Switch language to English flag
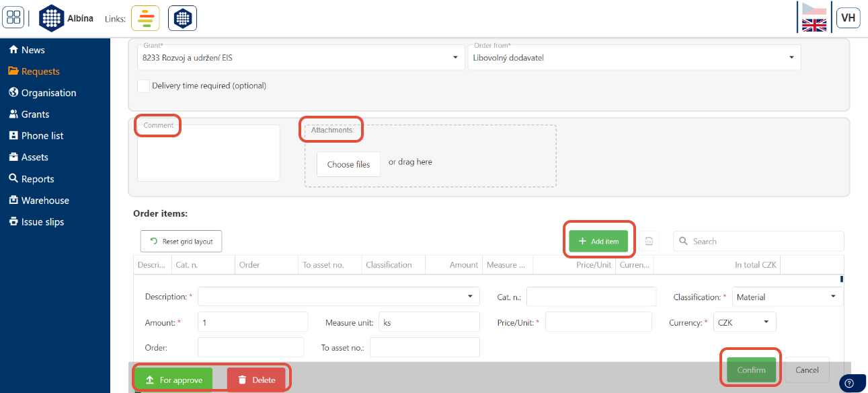 814,25
